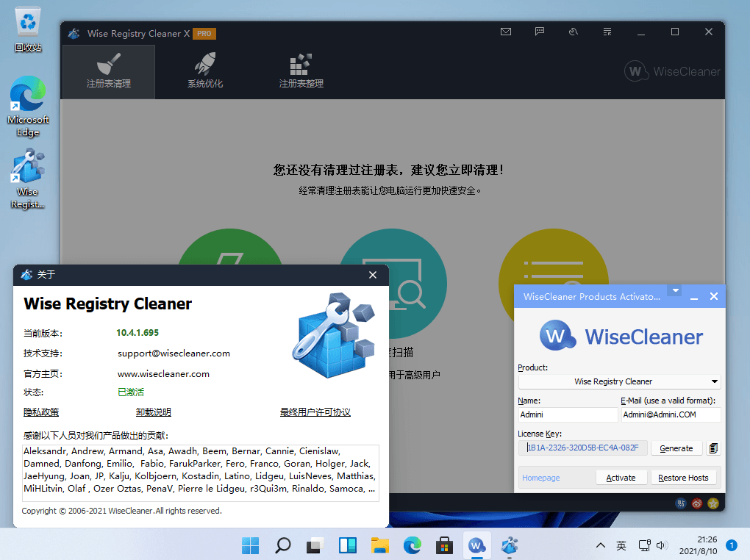Click the blue share icon at window bottom
Screen dimensions: 750x560
coord(681,503)
